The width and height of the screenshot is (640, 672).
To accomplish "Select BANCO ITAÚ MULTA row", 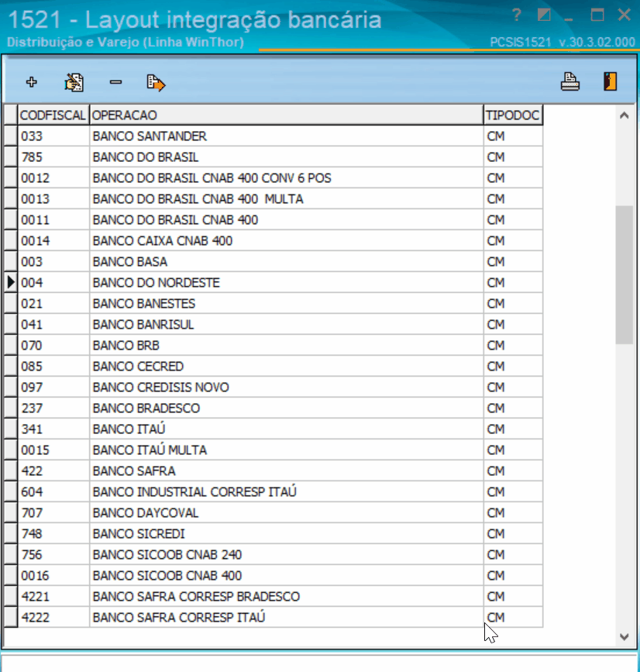I will click(x=274, y=450).
